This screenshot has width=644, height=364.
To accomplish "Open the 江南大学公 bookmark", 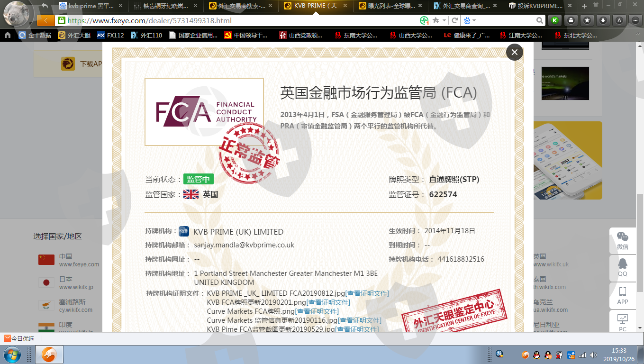I will coord(521,35).
